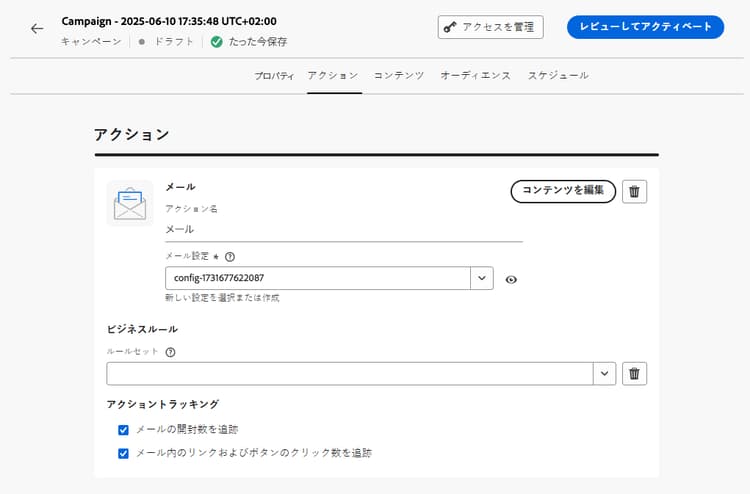The width and height of the screenshot is (750, 494).
Task: Open help icon next to ルールセット
Action: coord(170,352)
